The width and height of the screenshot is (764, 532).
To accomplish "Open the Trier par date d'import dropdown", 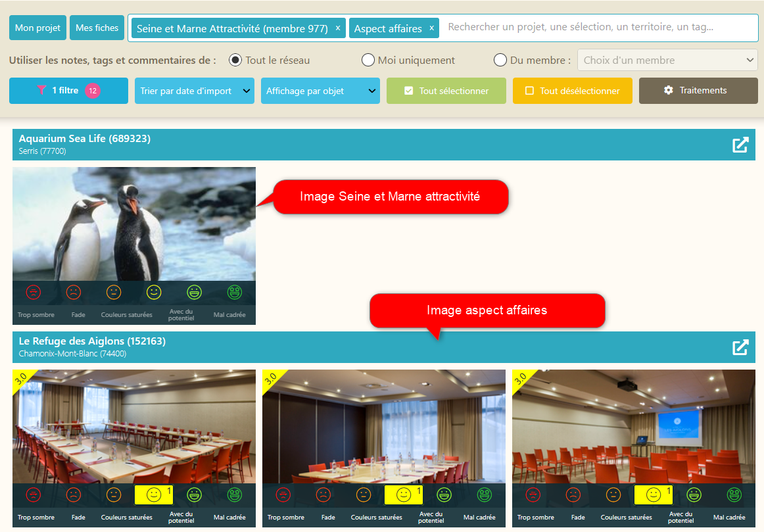I will [x=195, y=91].
